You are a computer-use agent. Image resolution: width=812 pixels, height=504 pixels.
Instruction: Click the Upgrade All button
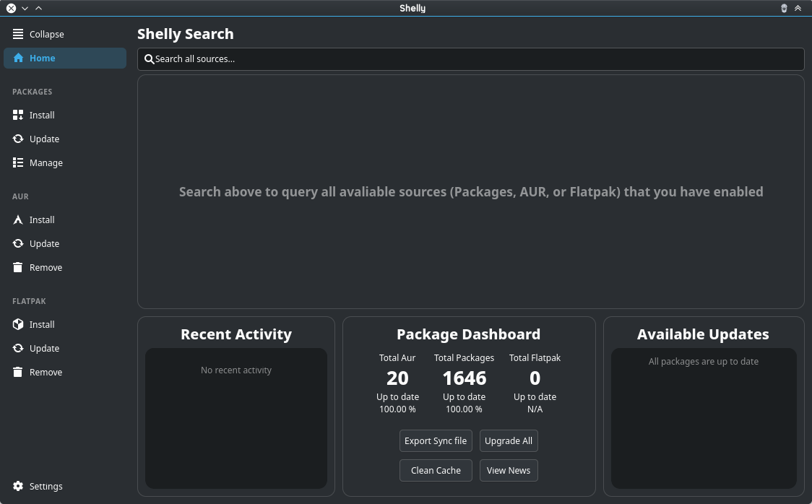[x=509, y=441]
